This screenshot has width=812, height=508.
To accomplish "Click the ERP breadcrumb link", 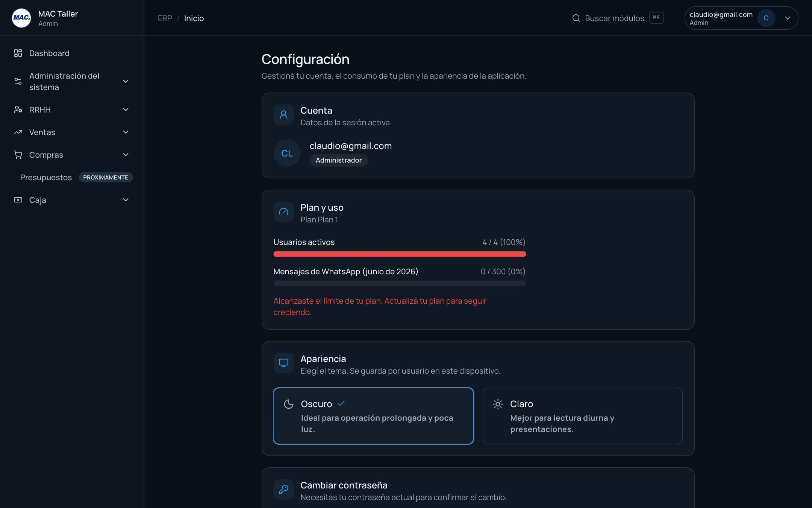I will (165, 18).
